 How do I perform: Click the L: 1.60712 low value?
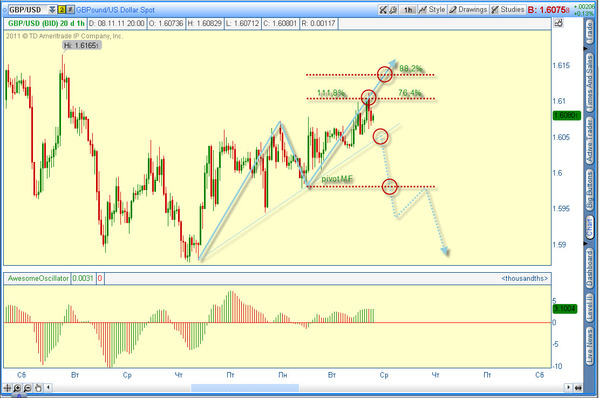pos(243,23)
